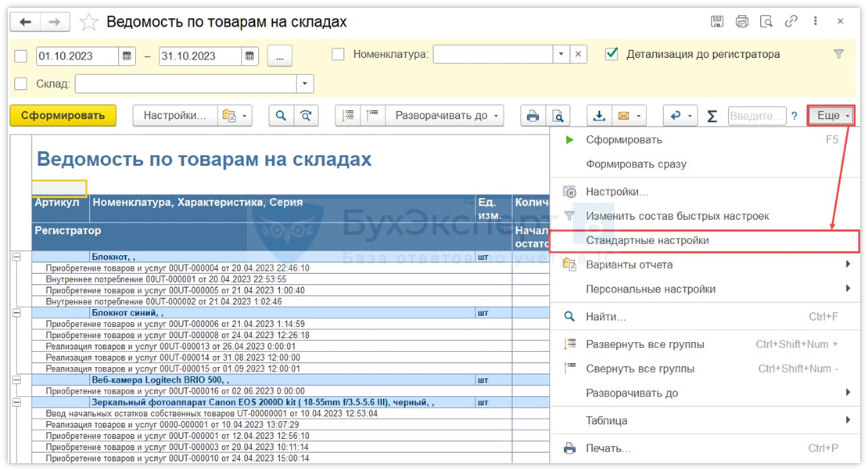
Task: Click the Настройки... toolbar button
Action: click(174, 116)
